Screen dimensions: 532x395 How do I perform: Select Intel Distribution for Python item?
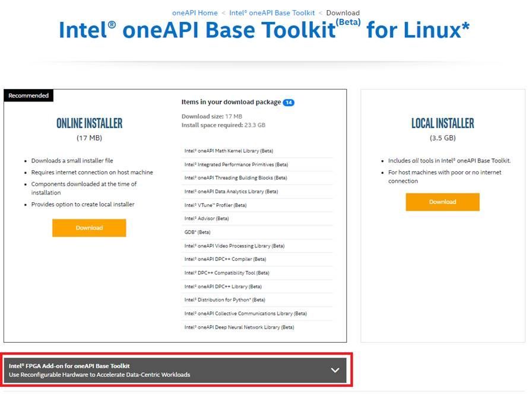click(x=224, y=300)
